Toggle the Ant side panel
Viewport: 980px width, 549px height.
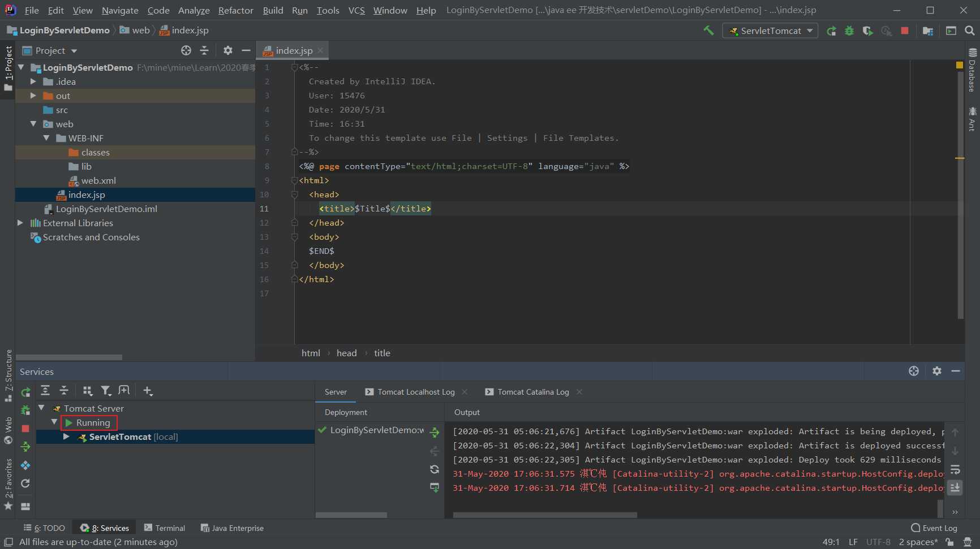972,119
